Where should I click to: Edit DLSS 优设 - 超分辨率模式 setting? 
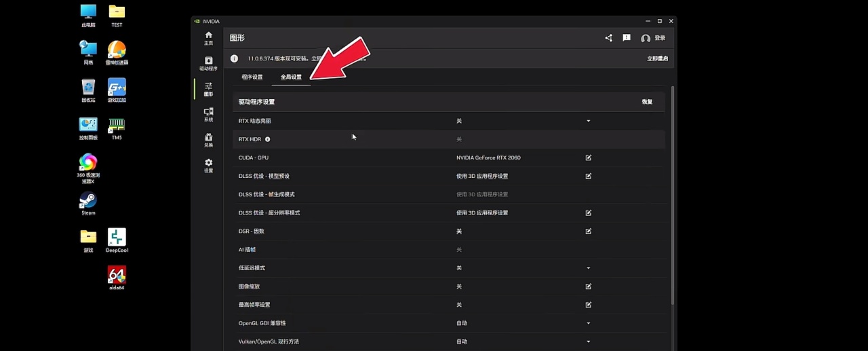click(x=588, y=213)
